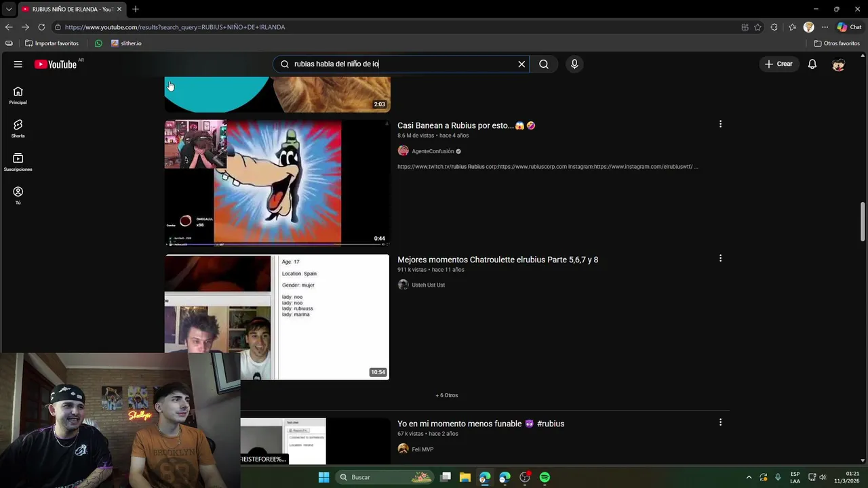Click the AgenteConfusión channel avatar
This screenshot has height=488, width=868.
point(403,151)
